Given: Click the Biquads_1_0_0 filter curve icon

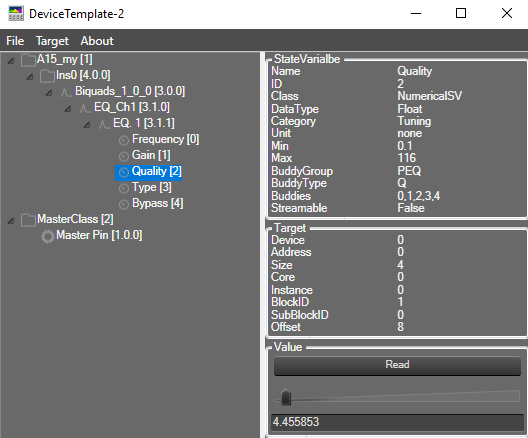Looking at the screenshot, I should tap(66, 92).
